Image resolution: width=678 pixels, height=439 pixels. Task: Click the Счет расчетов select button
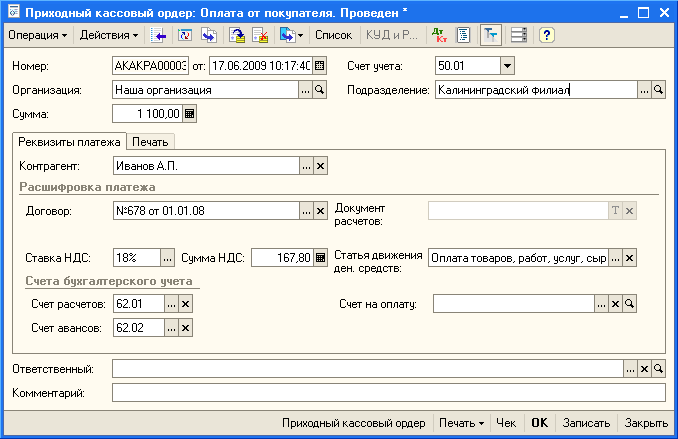171,304
